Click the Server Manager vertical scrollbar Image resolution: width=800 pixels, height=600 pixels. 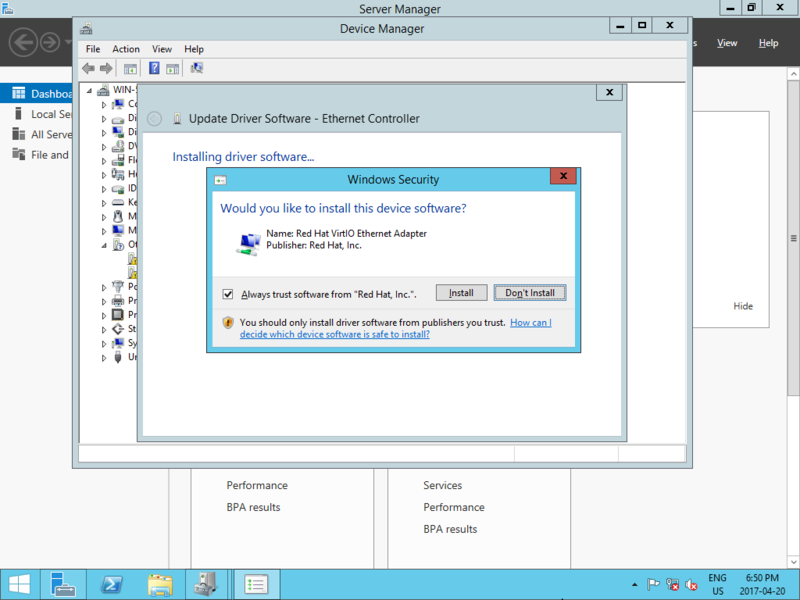(793, 238)
